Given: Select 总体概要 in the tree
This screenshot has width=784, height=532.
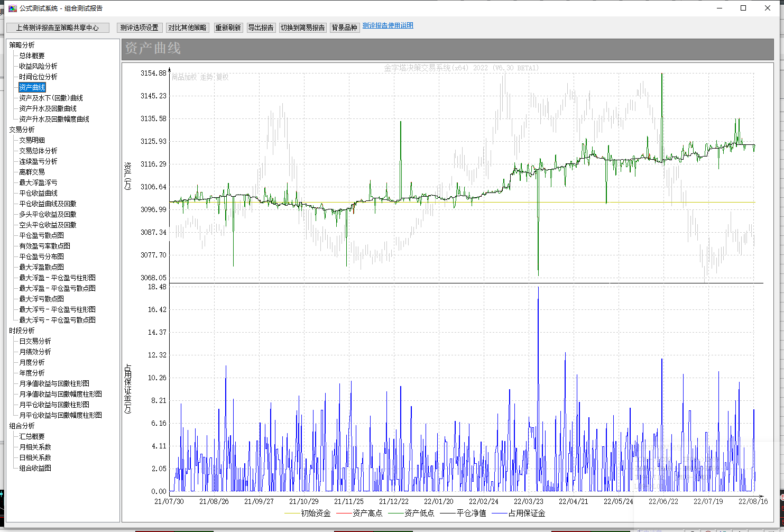Looking at the screenshot, I should (32, 56).
